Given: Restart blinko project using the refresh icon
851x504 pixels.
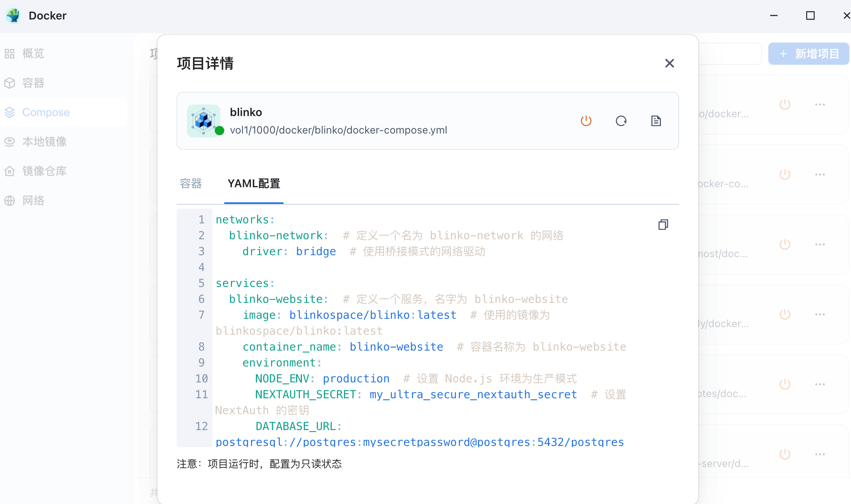Looking at the screenshot, I should [621, 121].
